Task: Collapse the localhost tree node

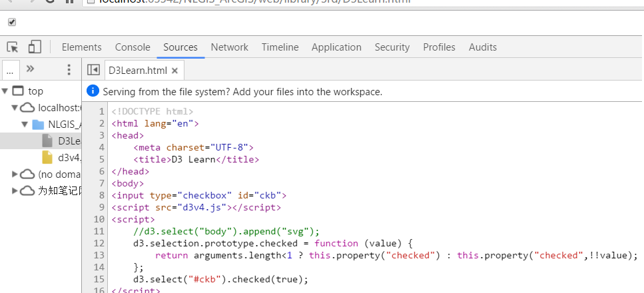Action: click(x=15, y=108)
